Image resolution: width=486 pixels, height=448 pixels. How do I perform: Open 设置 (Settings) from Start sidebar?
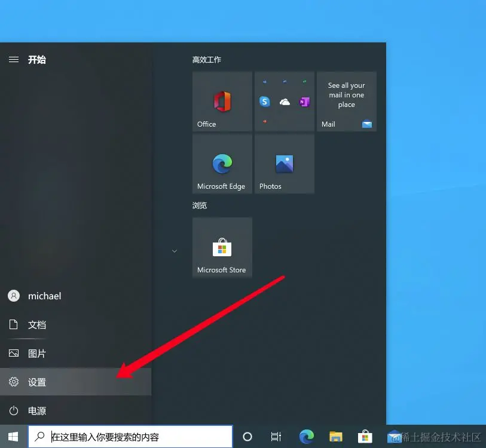coord(76,382)
